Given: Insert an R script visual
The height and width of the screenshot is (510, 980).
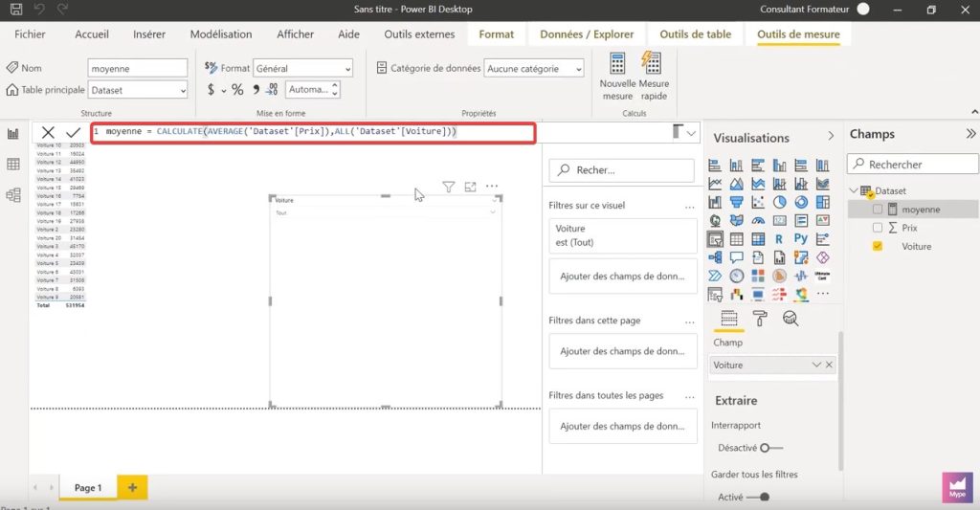Looking at the screenshot, I should [779, 239].
